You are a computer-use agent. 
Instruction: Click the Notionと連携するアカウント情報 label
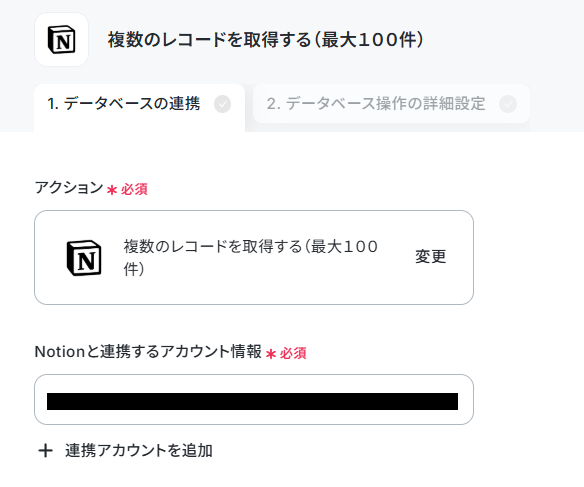pyautogui.click(x=148, y=351)
